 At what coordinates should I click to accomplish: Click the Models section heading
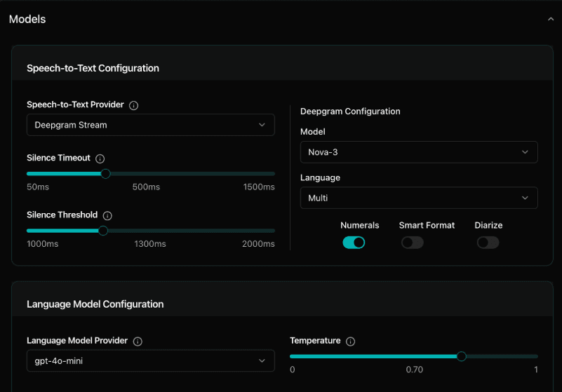tap(27, 20)
